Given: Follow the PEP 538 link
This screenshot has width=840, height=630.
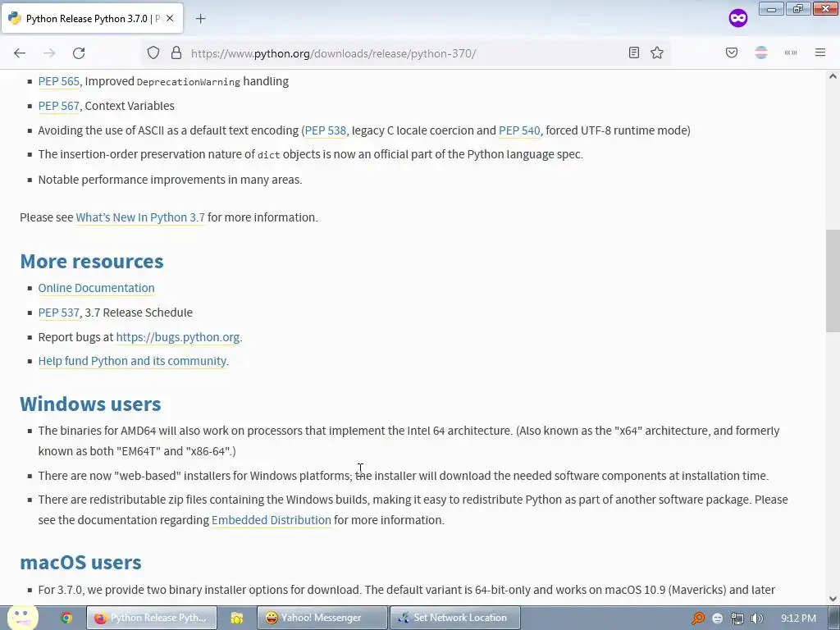Looking at the screenshot, I should [x=325, y=130].
